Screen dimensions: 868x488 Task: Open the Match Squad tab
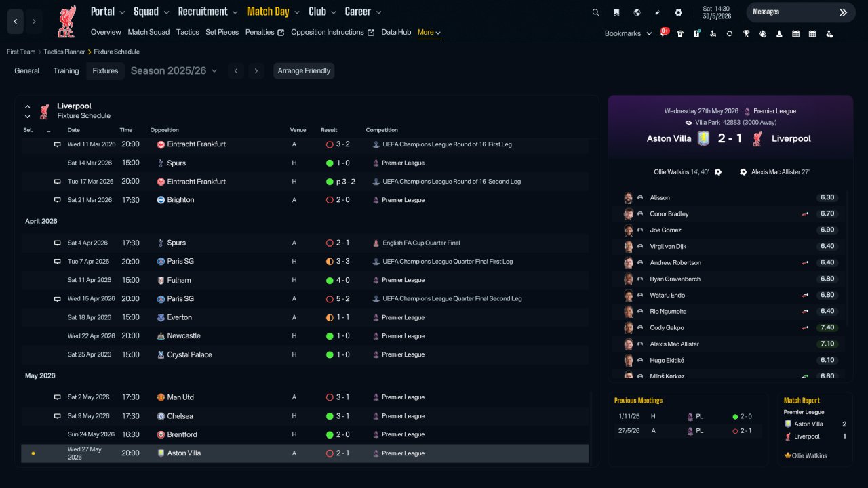click(149, 32)
